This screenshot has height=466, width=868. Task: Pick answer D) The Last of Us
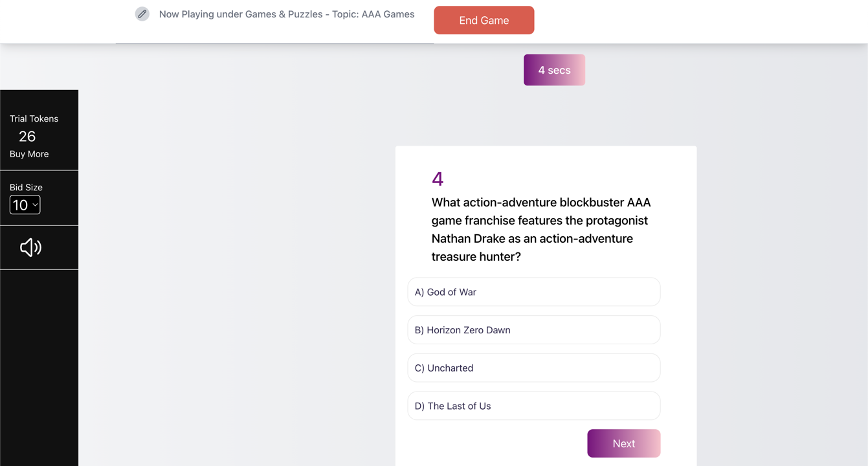point(533,406)
